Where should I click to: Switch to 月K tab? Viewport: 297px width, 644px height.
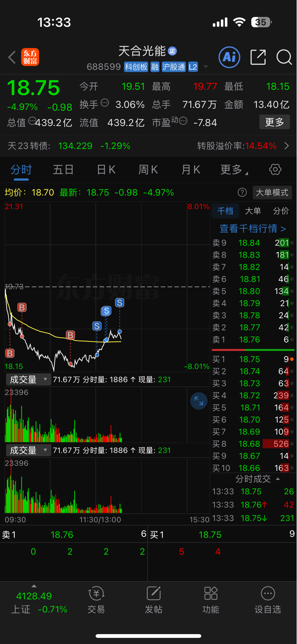point(190,169)
